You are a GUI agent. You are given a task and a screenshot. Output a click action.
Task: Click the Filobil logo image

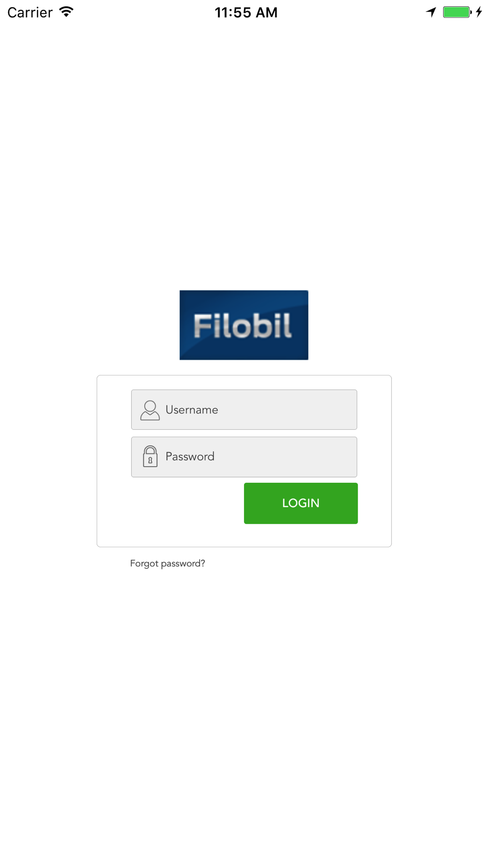coord(244,325)
